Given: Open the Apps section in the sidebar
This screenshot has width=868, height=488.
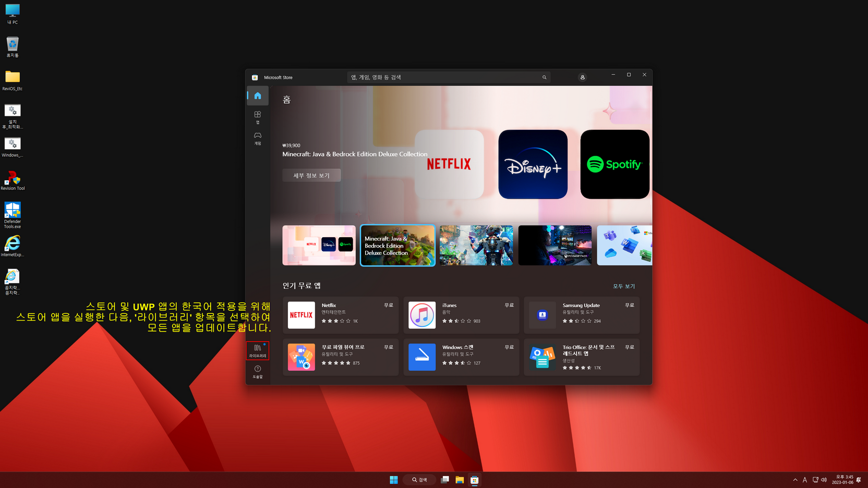Looking at the screenshot, I should click(258, 117).
